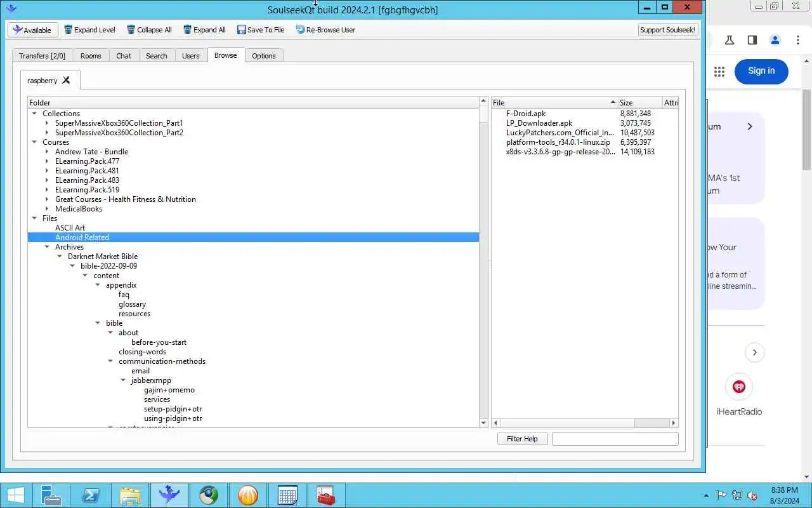Image resolution: width=812 pixels, height=508 pixels.
Task: Collapse the Collections folder
Action: tap(34, 114)
